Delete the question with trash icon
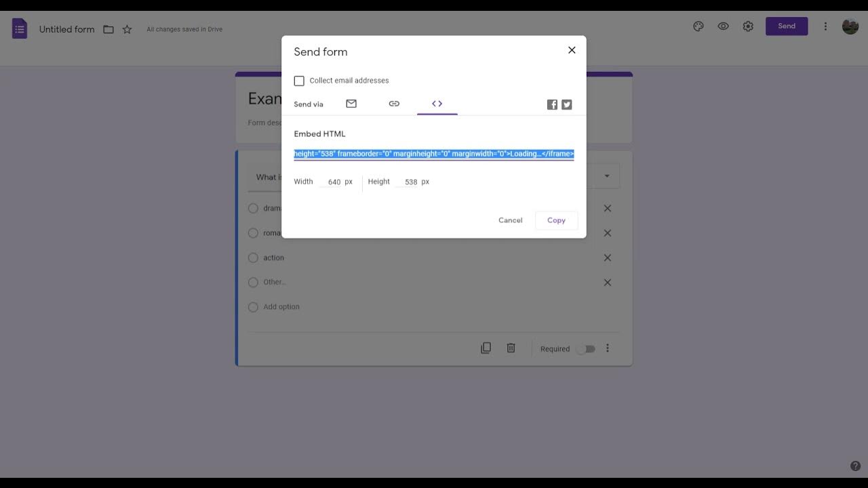This screenshot has width=868, height=488. click(511, 348)
